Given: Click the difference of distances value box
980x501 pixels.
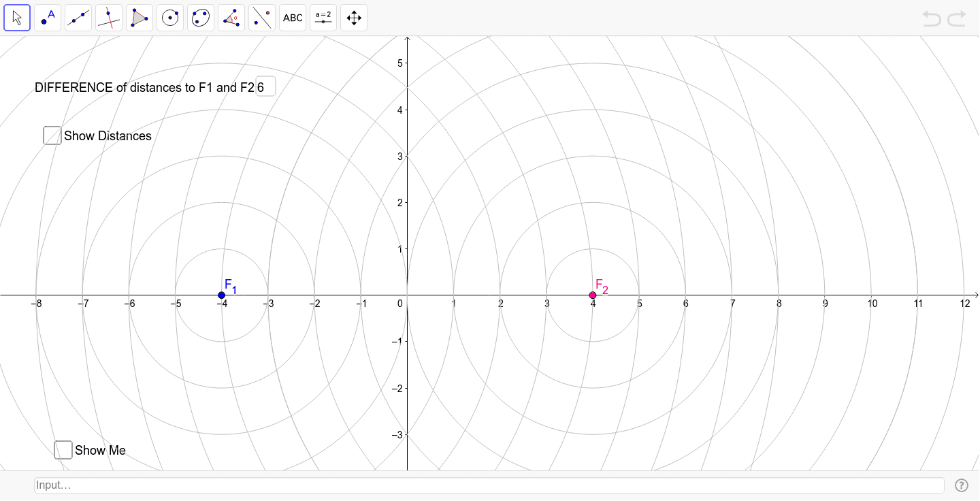Looking at the screenshot, I should coord(265,87).
